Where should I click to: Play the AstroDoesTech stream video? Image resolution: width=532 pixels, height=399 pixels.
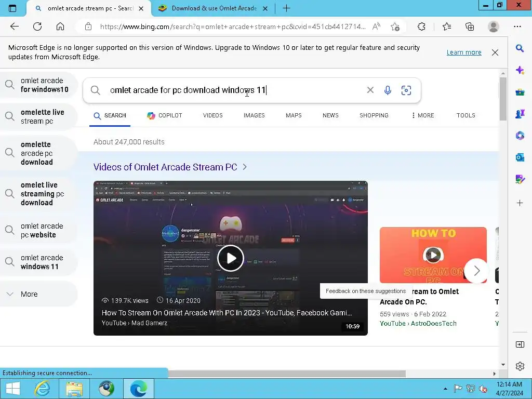click(x=433, y=255)
